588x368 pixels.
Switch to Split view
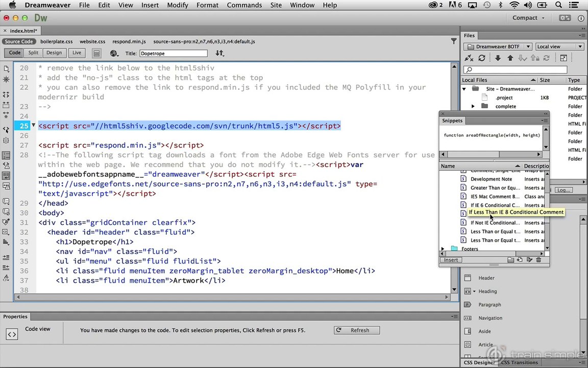pyautogui.click(x=33, y=53)
